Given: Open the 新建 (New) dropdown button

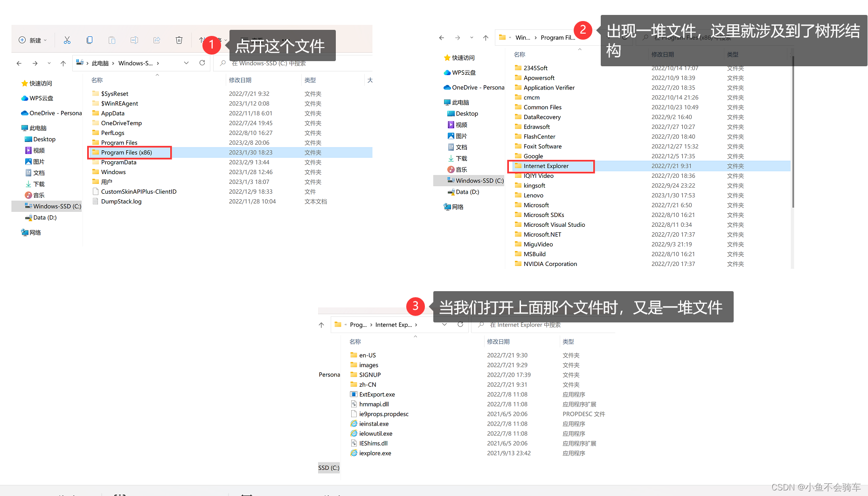Looking at the screenshot, I should (33, 40).
